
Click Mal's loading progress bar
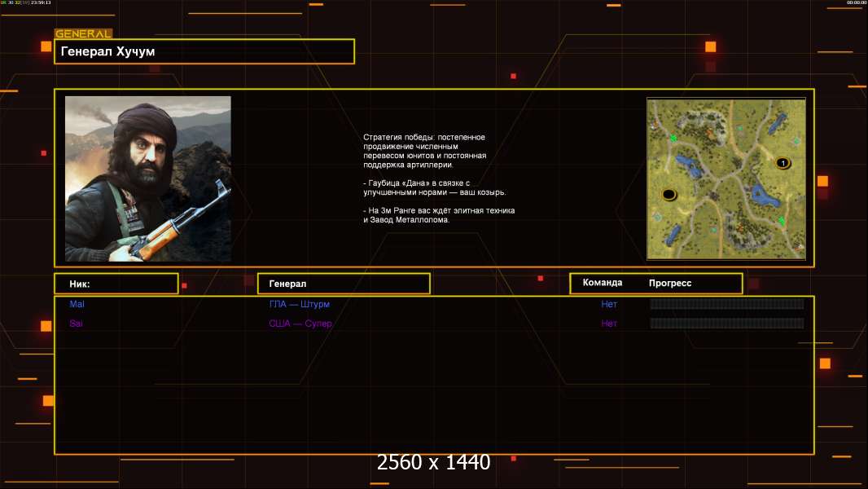pos(726,304)
